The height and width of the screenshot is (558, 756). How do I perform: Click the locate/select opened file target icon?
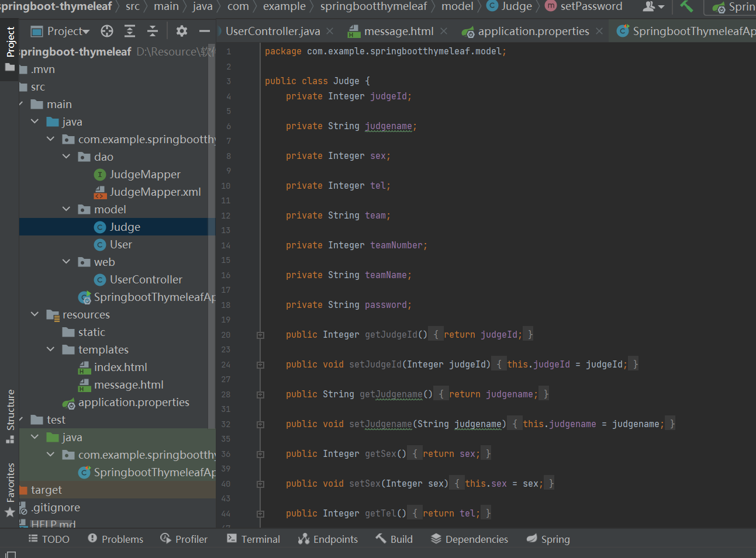(x=106, y=31)
